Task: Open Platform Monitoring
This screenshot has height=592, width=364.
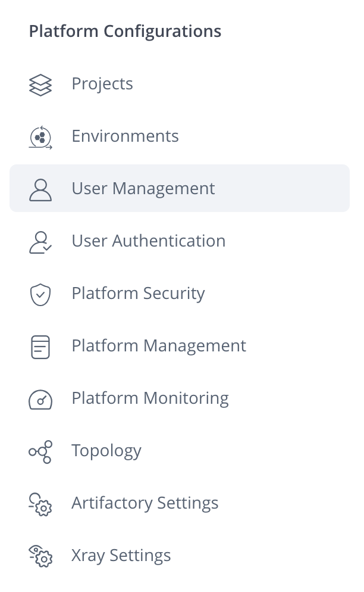Action: [150, 398]
